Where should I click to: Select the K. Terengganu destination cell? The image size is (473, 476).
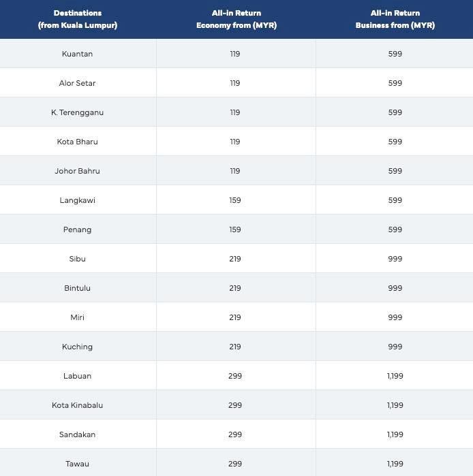point(77,112)
